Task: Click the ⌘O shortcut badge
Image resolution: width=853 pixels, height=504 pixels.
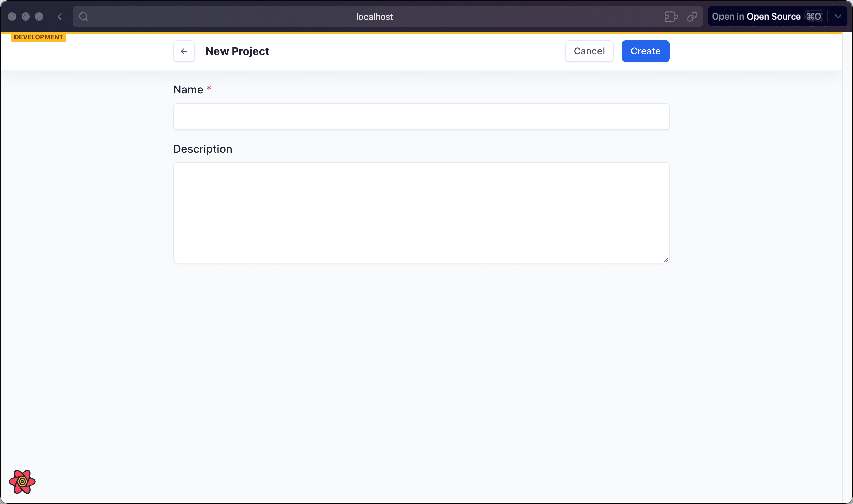Action: 814,16
